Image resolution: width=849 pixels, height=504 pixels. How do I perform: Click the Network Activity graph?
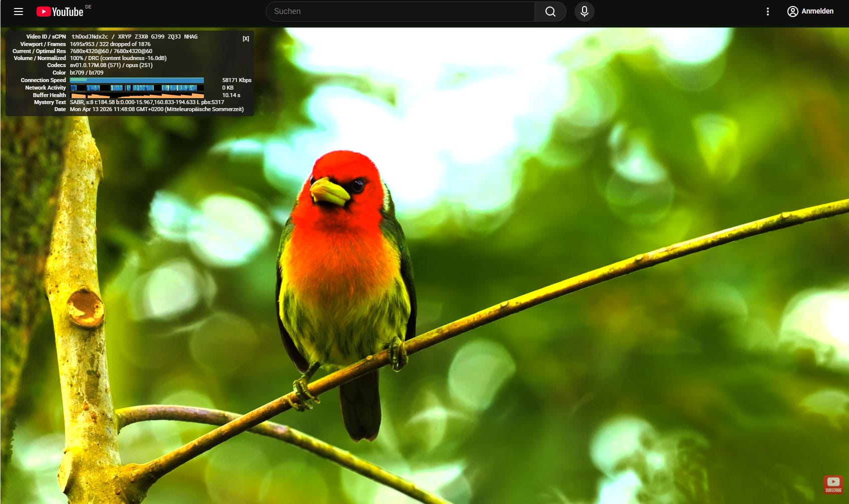tap(137, 88)
